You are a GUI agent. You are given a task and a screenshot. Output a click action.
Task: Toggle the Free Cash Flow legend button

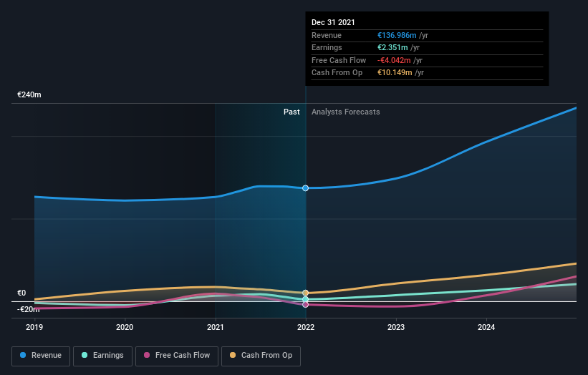pyautogui.click(x=177, y=356)
